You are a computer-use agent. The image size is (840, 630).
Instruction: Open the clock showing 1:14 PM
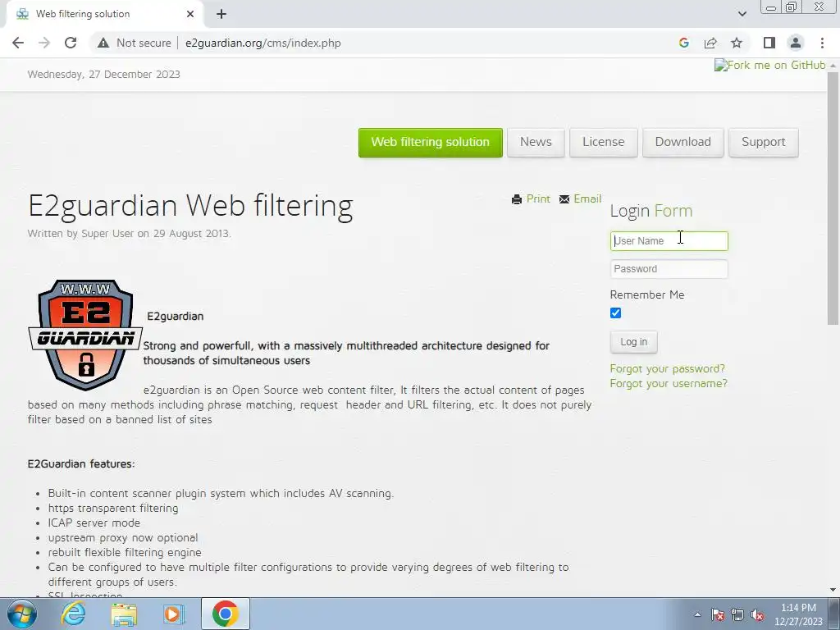click(798, 614)
